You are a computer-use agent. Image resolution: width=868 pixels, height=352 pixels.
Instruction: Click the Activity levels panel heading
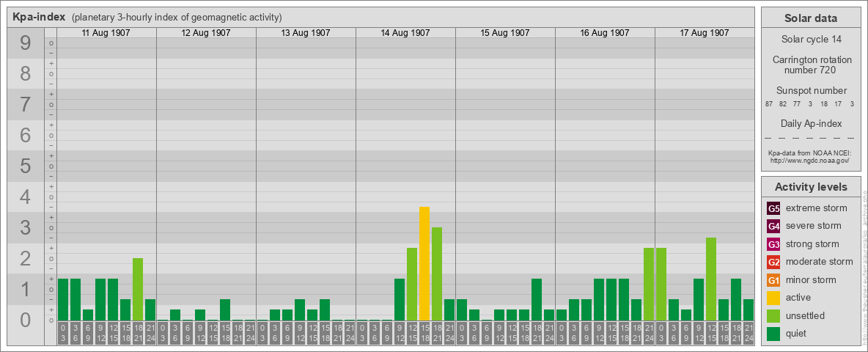(x=811, y=187)
